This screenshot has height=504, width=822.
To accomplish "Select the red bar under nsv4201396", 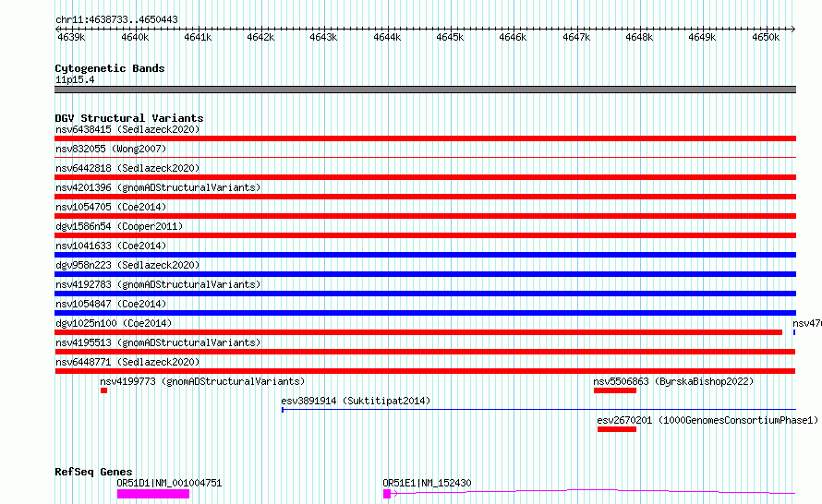I will click(x=425, y=197).
